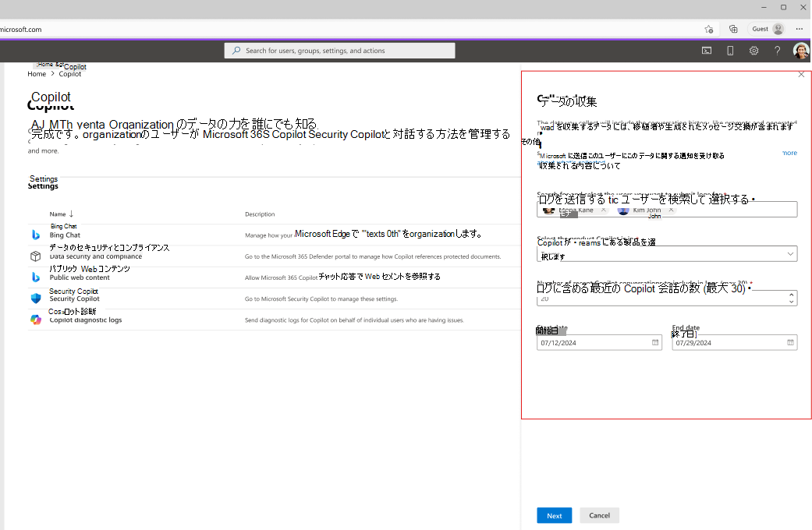Click the help question mark icon
Viewport: 812px width, 530px height.
[x=777, y=51]
